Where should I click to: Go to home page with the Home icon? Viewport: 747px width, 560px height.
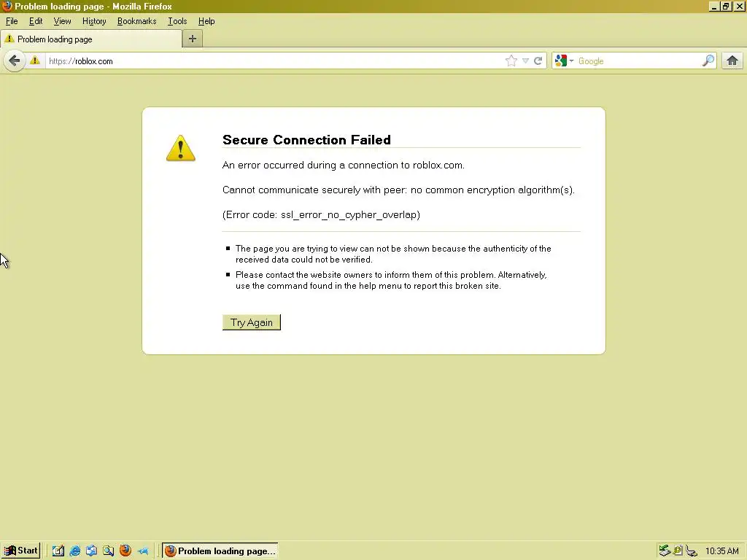coord(732,61)
